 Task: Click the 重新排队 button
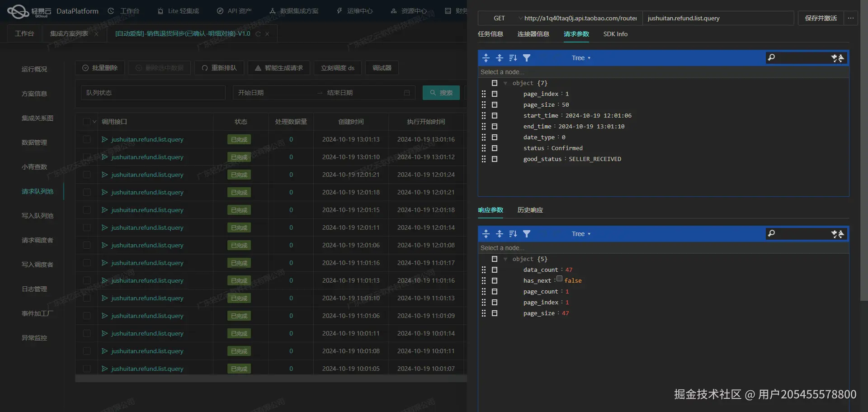click(219, 68)
